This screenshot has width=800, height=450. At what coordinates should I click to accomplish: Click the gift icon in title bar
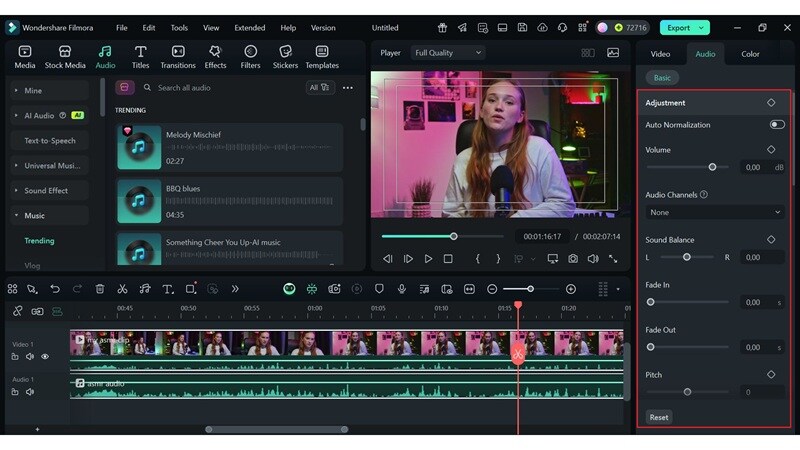pos(442,28)
